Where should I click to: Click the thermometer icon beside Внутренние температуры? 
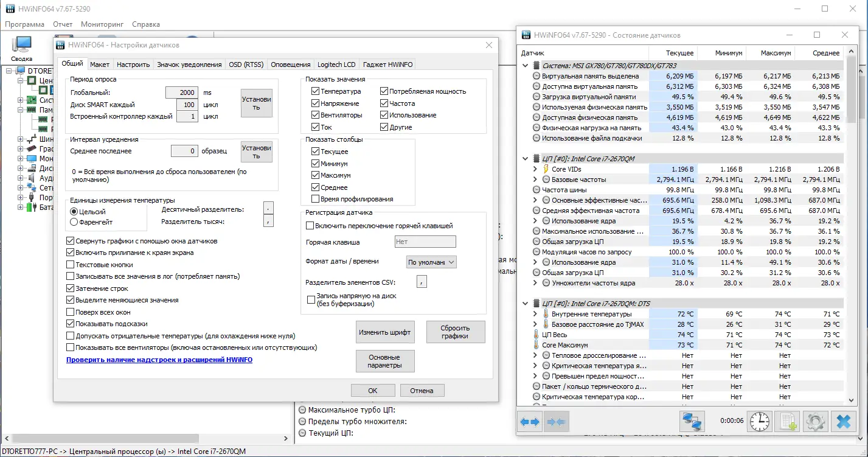pyautogui.click(x=546, y=314)
